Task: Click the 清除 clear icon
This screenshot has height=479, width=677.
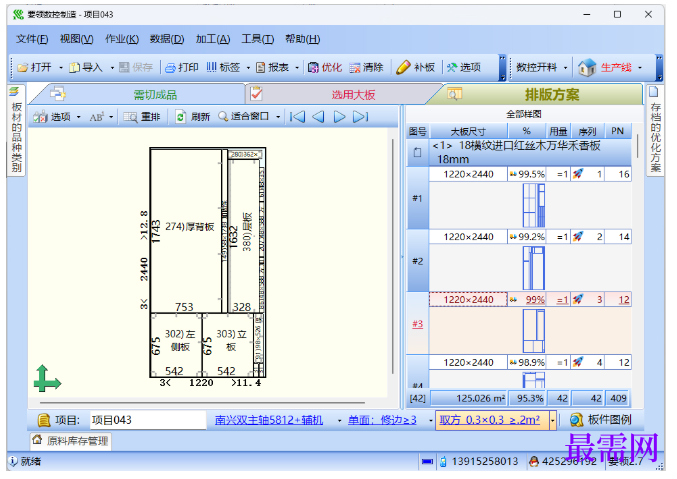Action: [x=355, y=67]
